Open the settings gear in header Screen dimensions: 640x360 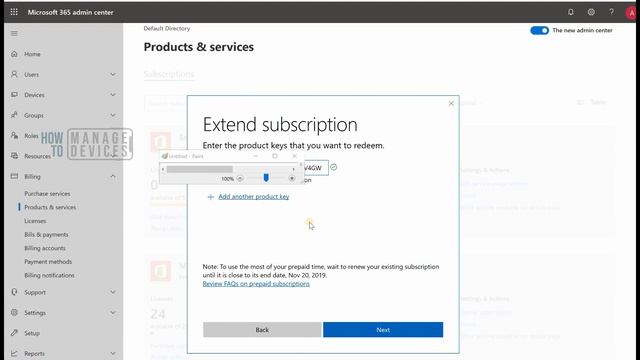tap(591, 12)
